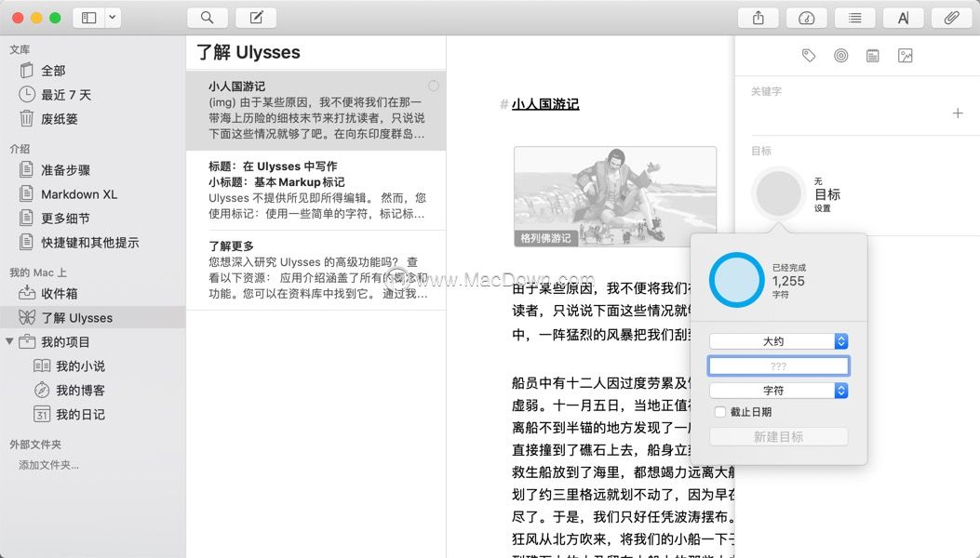The height and width of the screenshot is (558, 980).
Task: Select the goal target icon
Action: click(841, 56)
